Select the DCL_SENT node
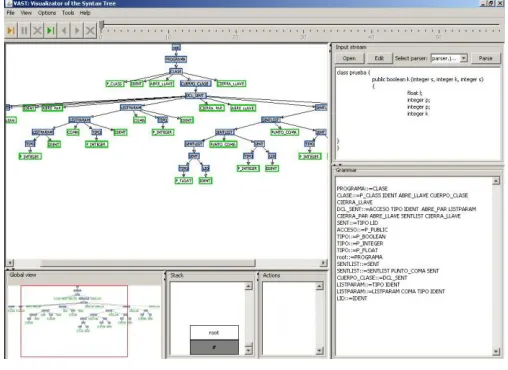The width and height of the screenshot is (508, 370). click(x=196, y=96)
